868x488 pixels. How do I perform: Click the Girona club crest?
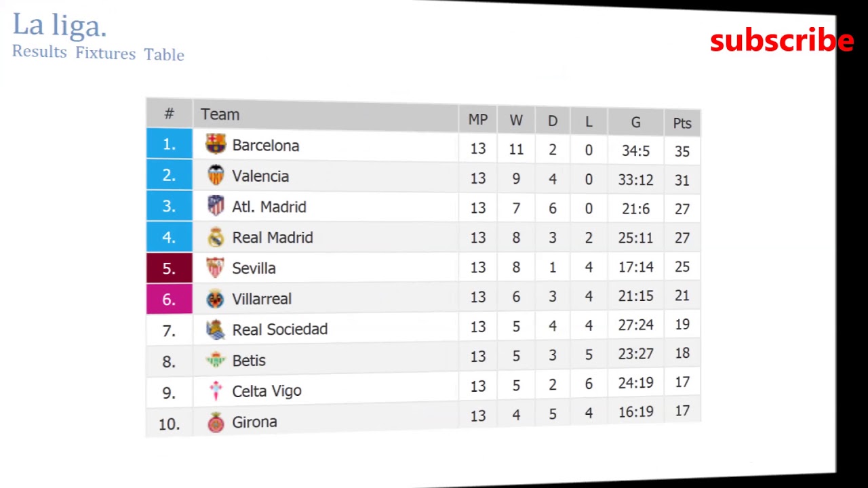216,422
